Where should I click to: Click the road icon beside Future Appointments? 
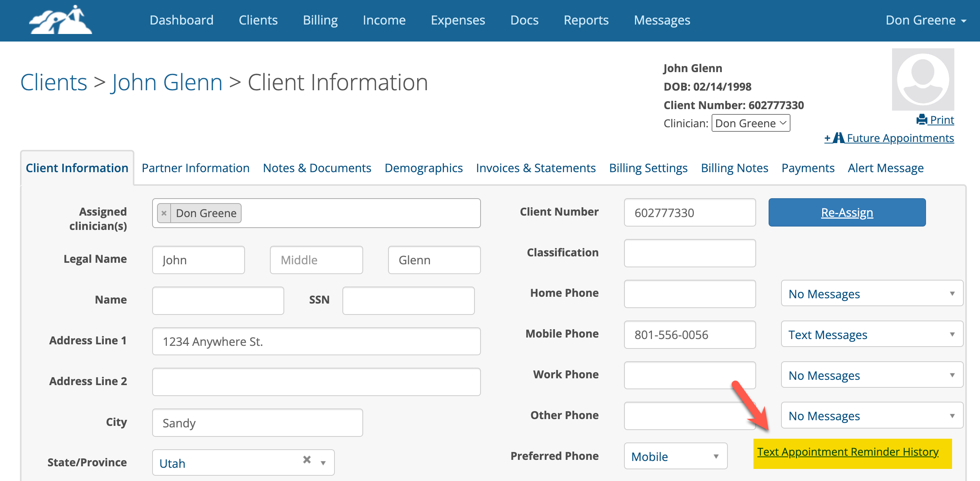tap(838, 138)
